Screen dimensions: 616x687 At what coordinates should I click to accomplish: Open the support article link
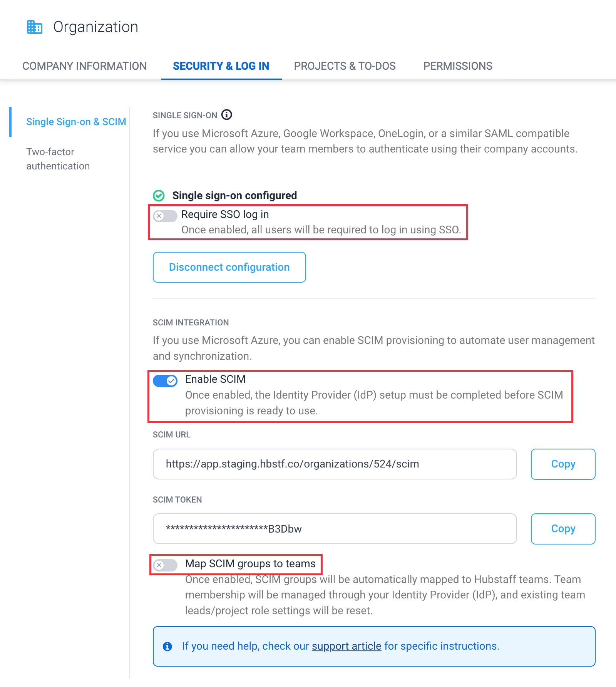346,646
